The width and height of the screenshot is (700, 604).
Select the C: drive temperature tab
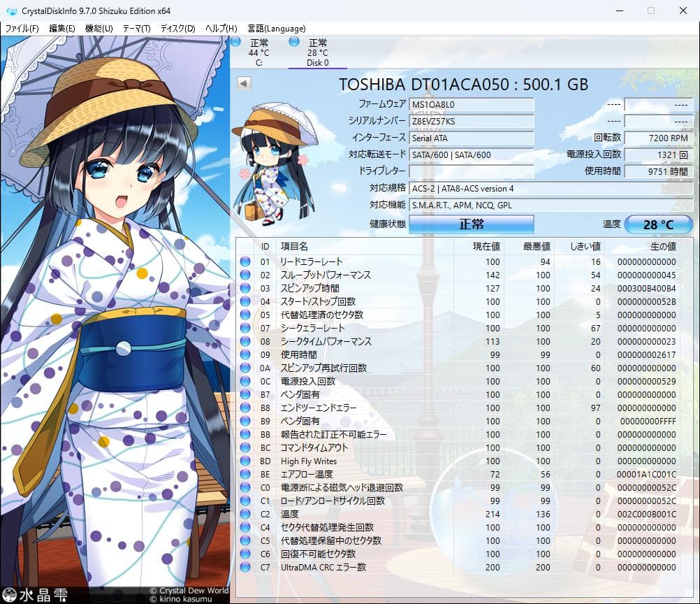coord(259,52)
